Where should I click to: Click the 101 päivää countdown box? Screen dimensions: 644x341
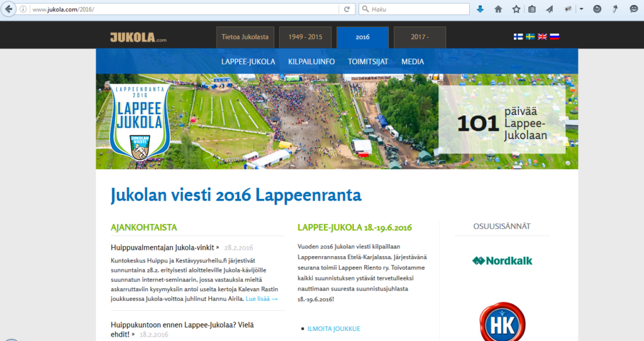(502, 120)
